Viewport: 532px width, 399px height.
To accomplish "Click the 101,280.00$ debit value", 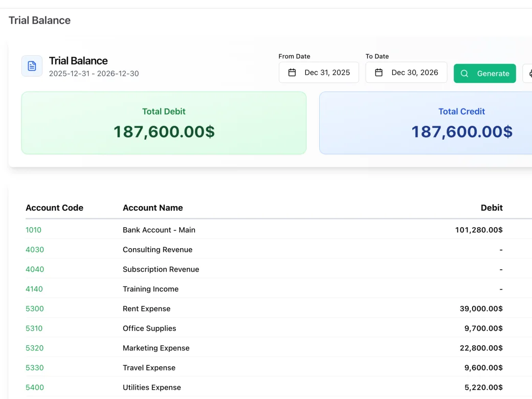I will tap(479, 230).
